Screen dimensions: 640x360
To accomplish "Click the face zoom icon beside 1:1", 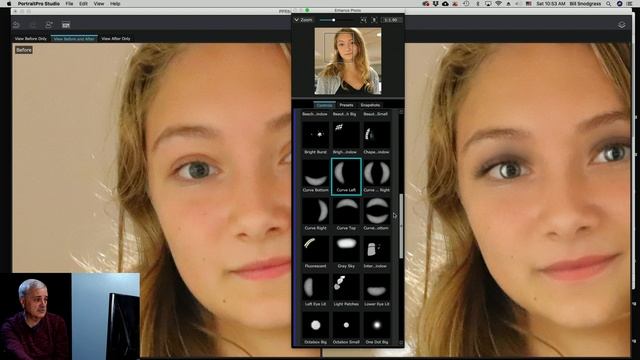I will pos(374,20).
